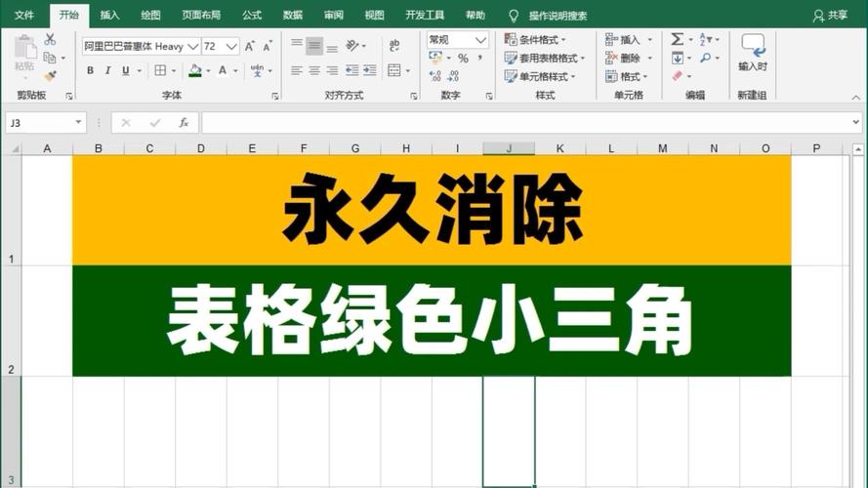
Task: Decrease font size with small A icon
Action: coord(268,46)
